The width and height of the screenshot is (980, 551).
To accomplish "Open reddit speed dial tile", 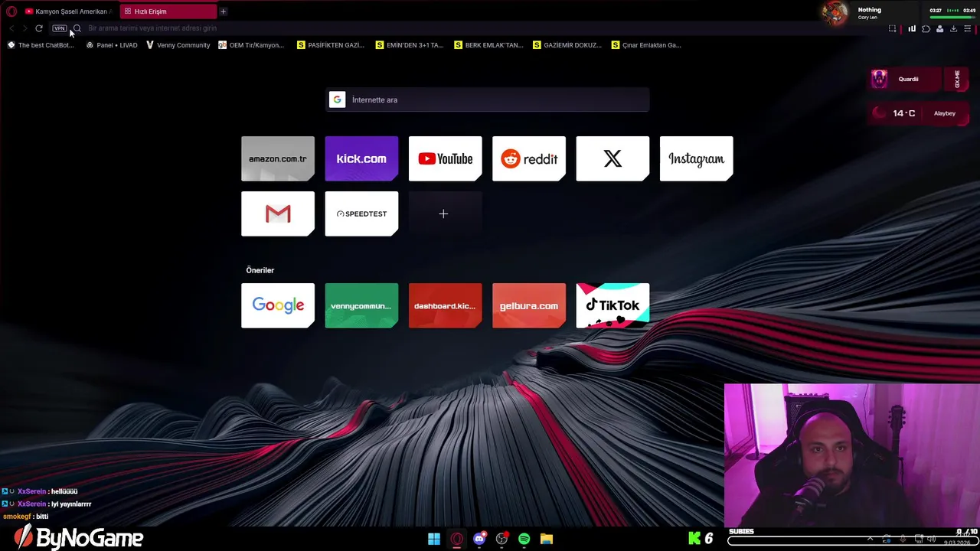I will point(529,158).
